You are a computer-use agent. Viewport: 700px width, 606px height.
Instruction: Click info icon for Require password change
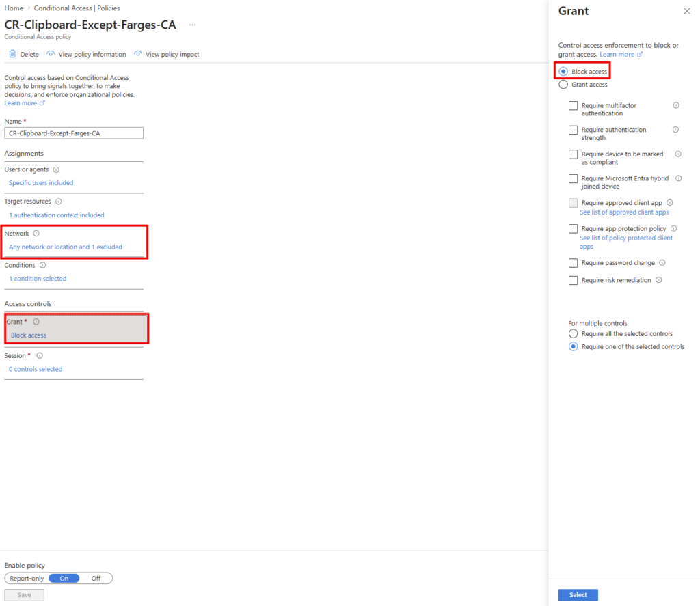point(662,263)
